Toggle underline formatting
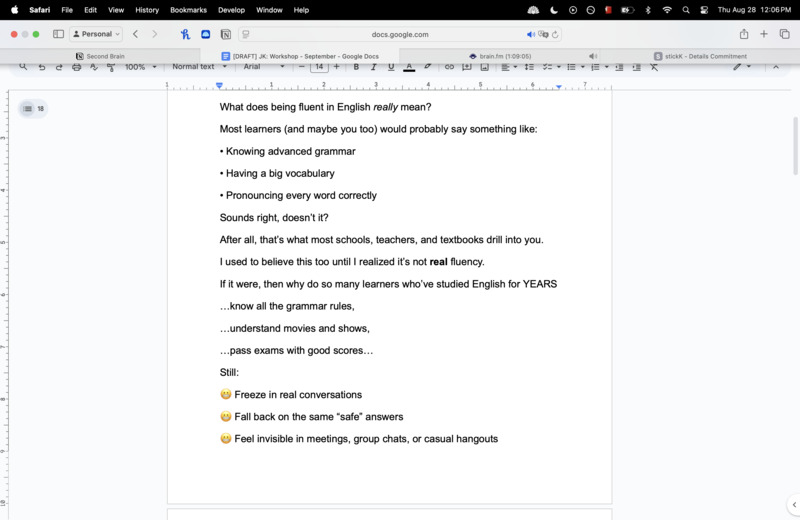 pyautogui.click(x=391, y=67)
